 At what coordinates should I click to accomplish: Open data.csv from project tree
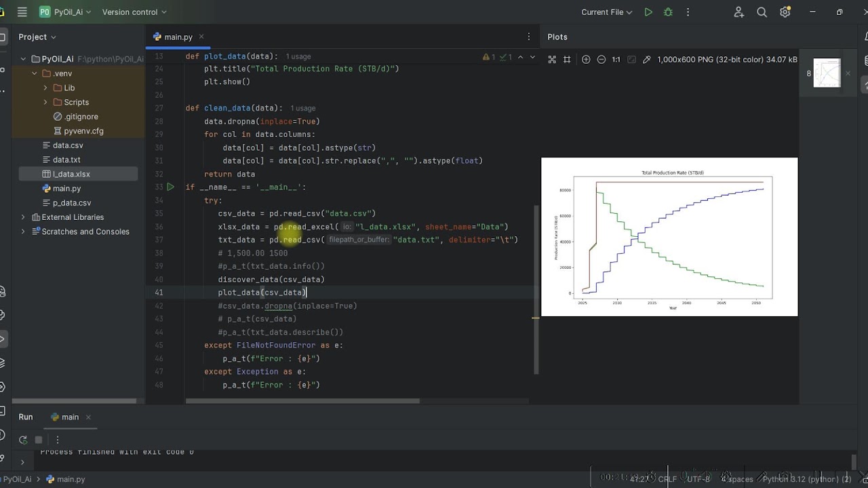tap(62, 145)
